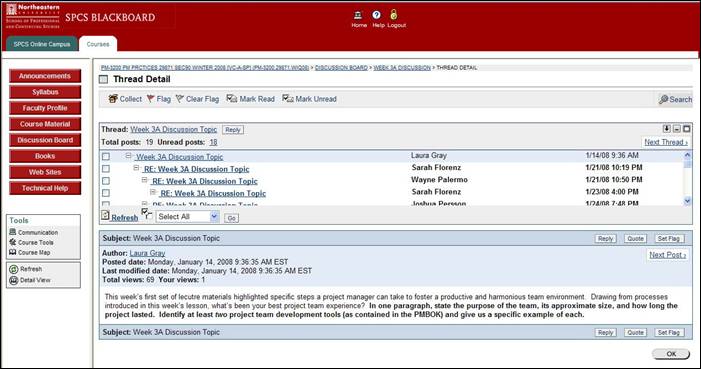701x369 pixels.
Task: Go to Next Thread
Action: tap(666, 142)
